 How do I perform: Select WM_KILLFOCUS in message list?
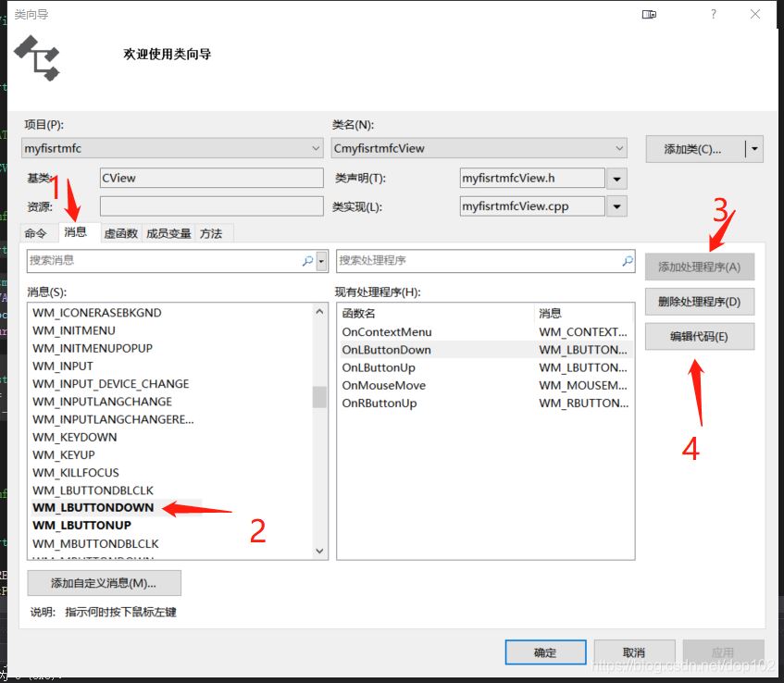point(76,473)
